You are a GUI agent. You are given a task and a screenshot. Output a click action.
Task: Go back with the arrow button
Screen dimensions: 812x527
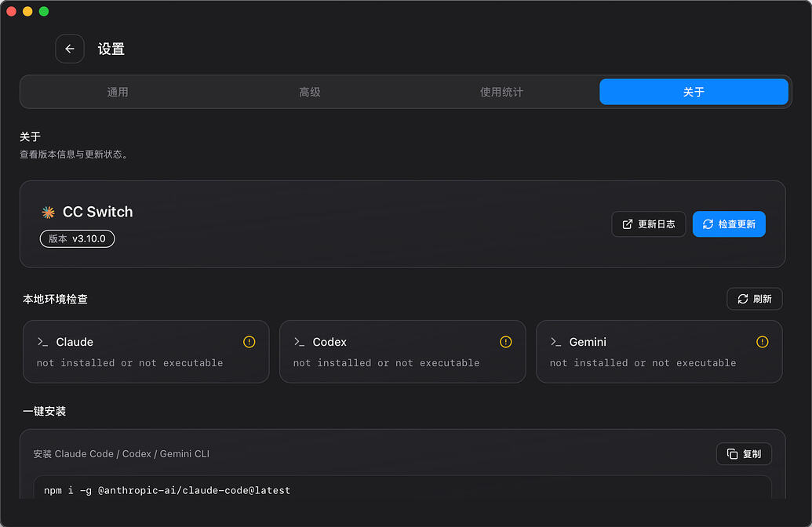(x=70, y=49)
